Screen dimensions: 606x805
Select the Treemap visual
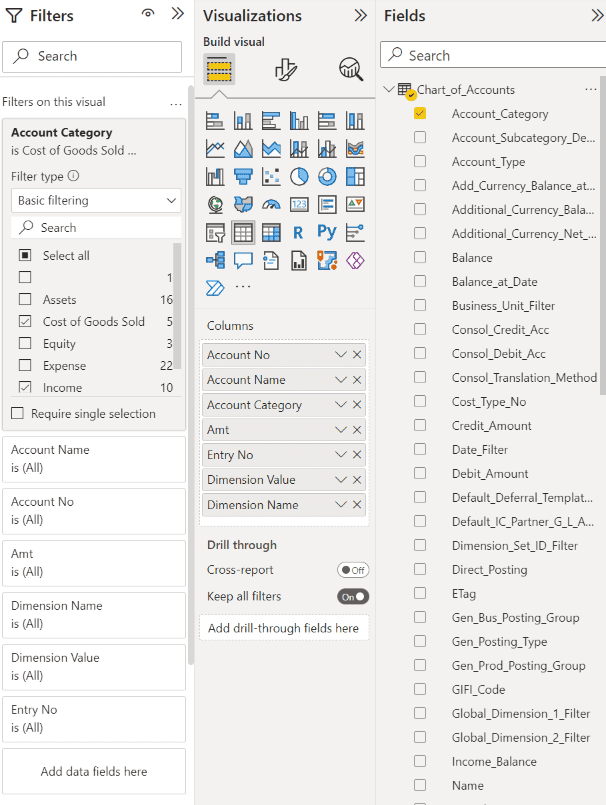pos(355,177)
